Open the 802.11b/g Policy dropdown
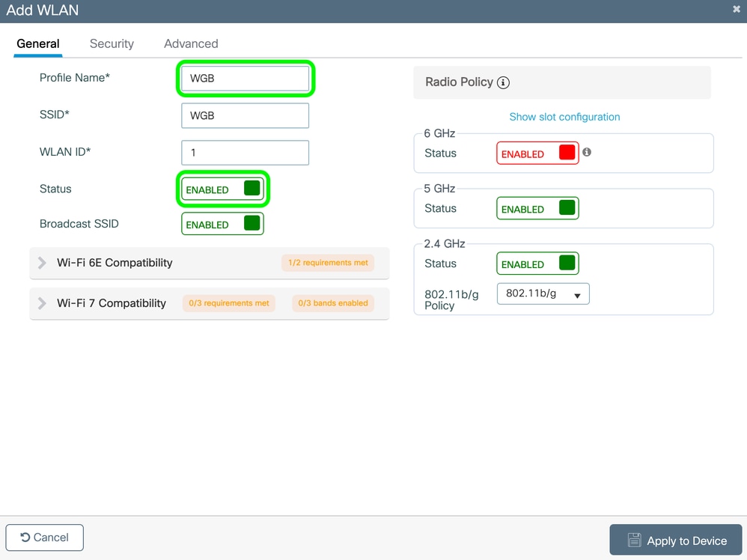This screenshot has width=747, height=560. pos(543,293)
